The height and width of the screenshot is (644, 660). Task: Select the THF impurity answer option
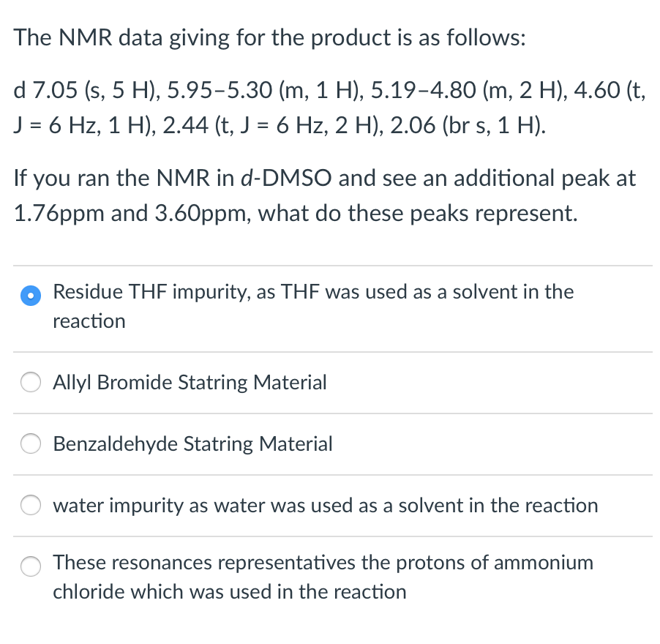(x=312, y=306)
